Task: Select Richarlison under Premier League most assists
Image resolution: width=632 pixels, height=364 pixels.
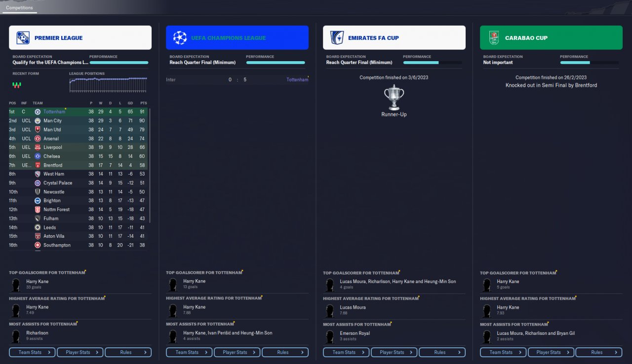Action: click(37, 333)
